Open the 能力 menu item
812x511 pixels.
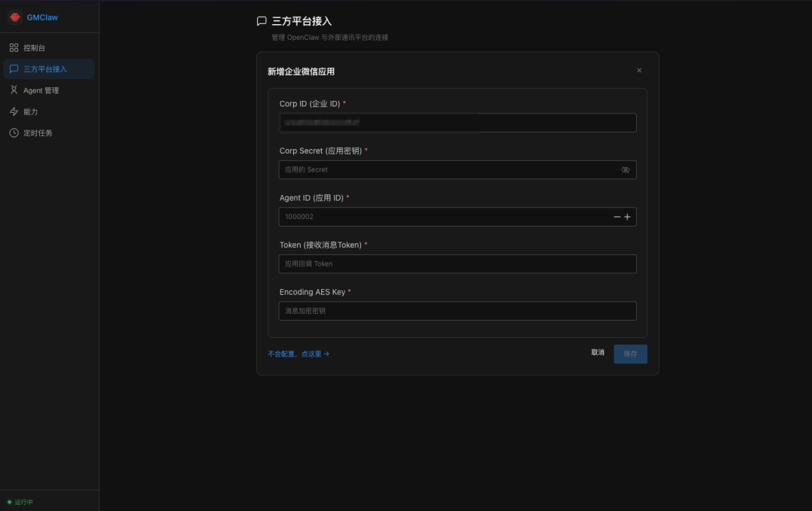(x=49, y=111)
